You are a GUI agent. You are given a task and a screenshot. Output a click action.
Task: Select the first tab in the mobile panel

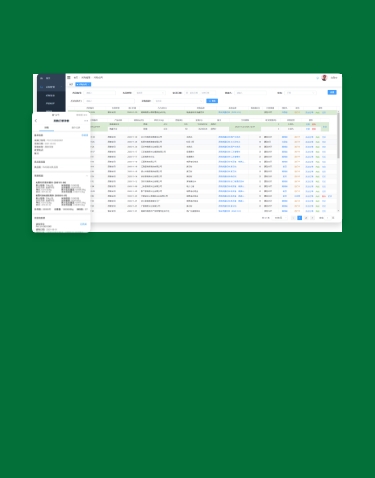pos(46,128)
